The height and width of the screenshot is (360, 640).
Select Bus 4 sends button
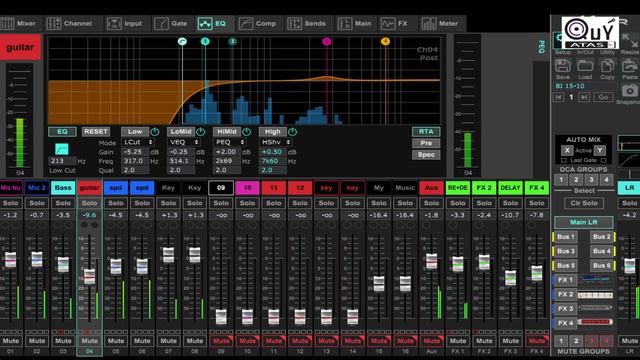click(x=602, y=251)
